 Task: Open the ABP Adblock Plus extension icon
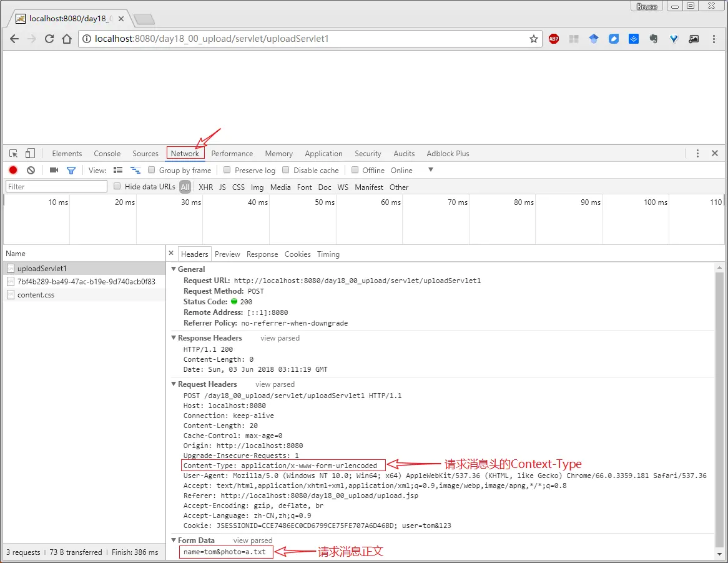553,39
